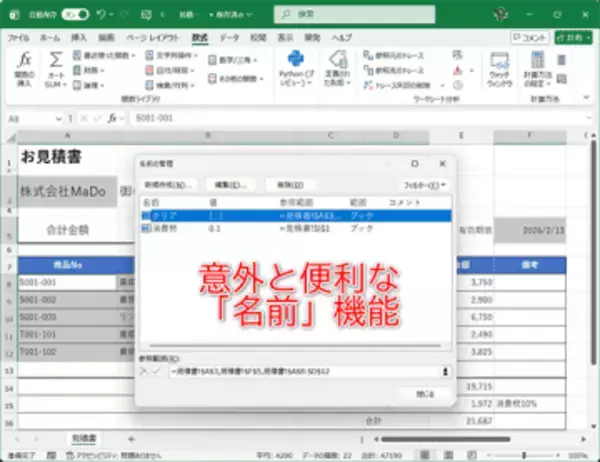Click the AutoSum sigma icon
Image resolution: width=600 pixels, height=462 pixels.
pyautogui.click(x=55, y=60)
